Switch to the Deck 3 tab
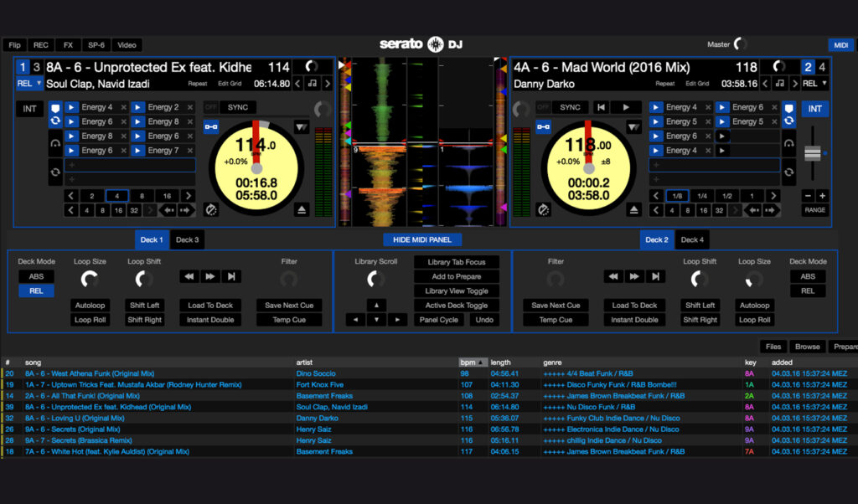Viewport: 858px width, 504px height. [187, 239]
